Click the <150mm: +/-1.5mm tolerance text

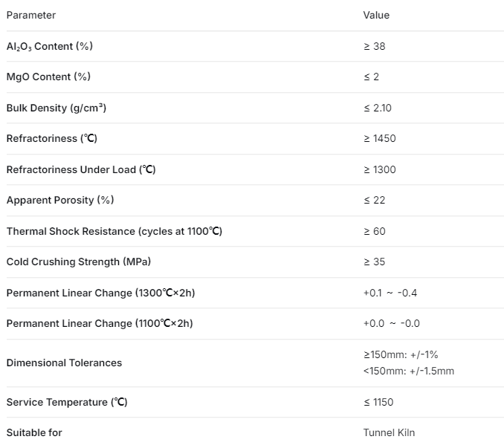tap(409, 371)
